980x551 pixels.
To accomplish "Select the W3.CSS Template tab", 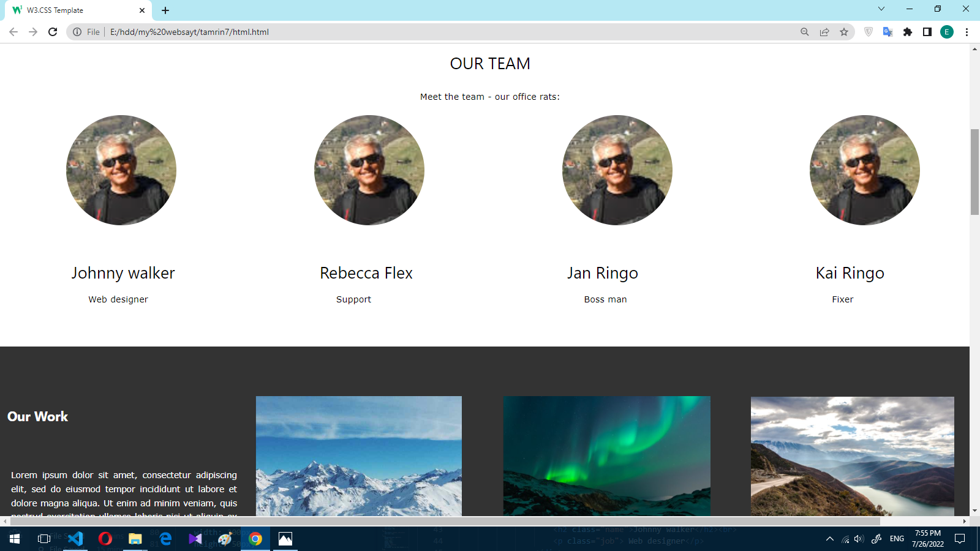I will coord(78,10).
